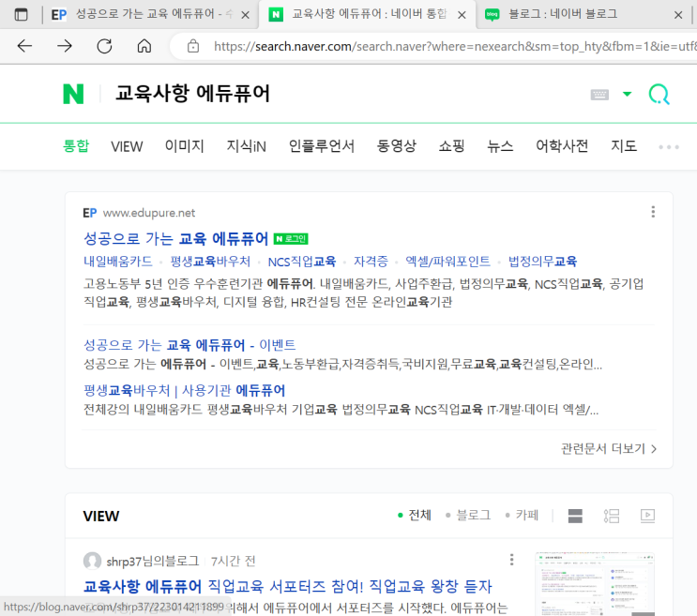Close the 네이버 통합 search tab
This screenshot has width=697, height=616.
click(462, 15)
